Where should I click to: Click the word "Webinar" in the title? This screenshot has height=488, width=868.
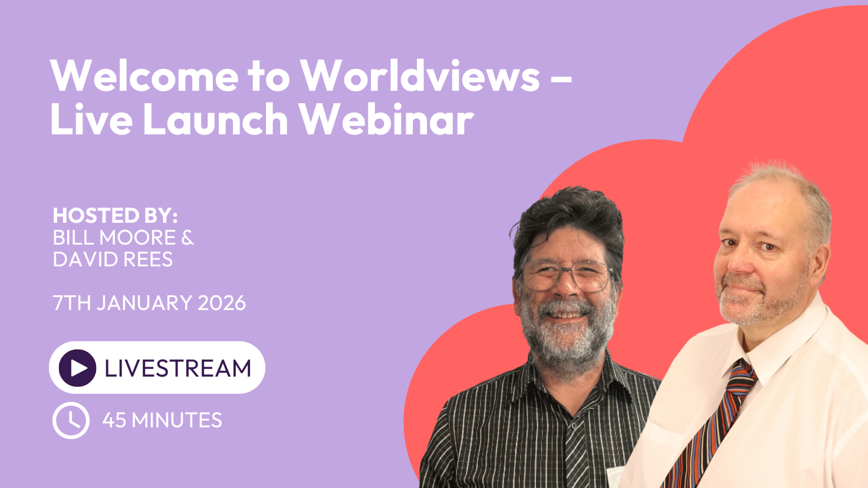point(386,120)
